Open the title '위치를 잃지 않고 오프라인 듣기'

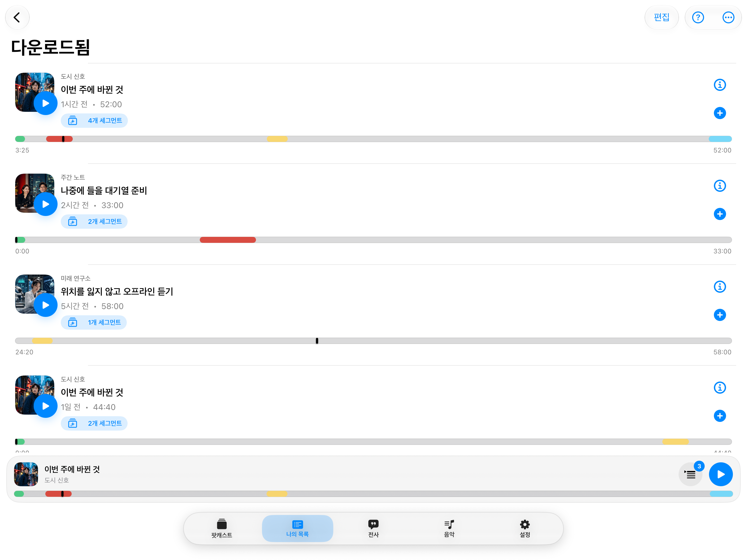coord(117,292)
